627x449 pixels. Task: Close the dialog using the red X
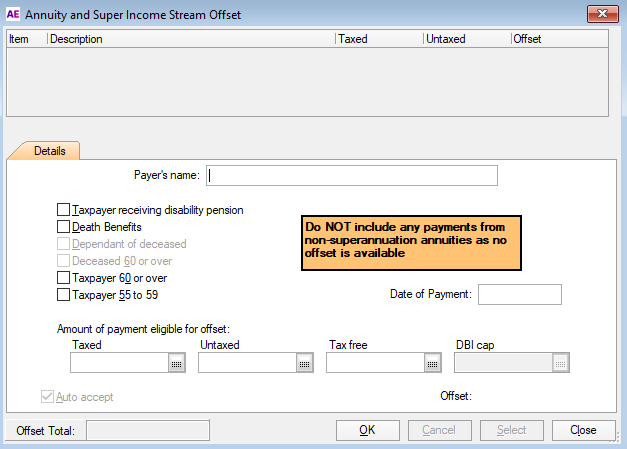[600, 14]
